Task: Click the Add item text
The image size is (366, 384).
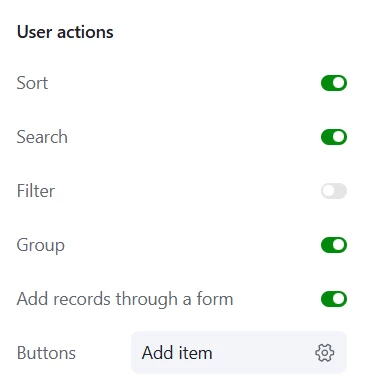Action: click(x=177, y=353)
